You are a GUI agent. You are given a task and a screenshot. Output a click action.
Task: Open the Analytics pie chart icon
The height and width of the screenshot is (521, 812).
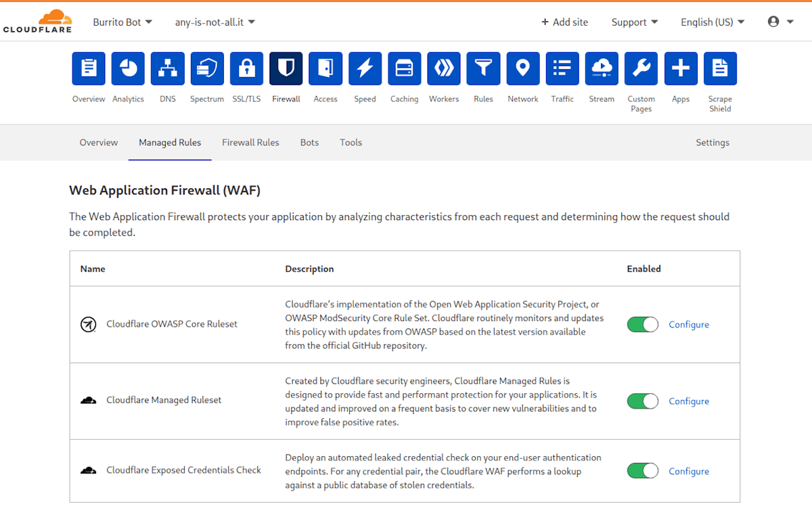pos(128,68)
